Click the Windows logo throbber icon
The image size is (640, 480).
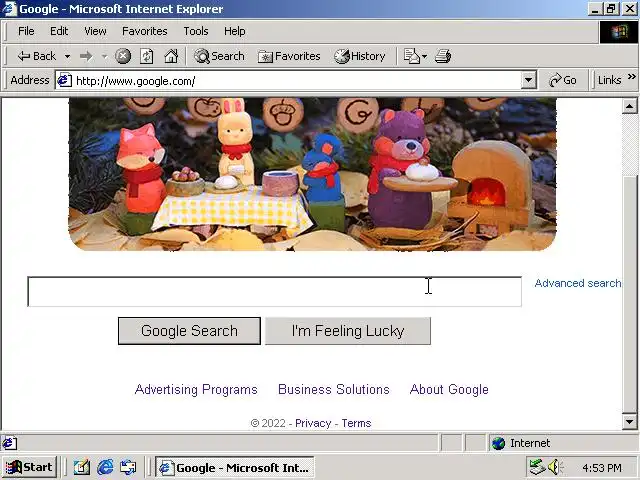coord(619,32)
